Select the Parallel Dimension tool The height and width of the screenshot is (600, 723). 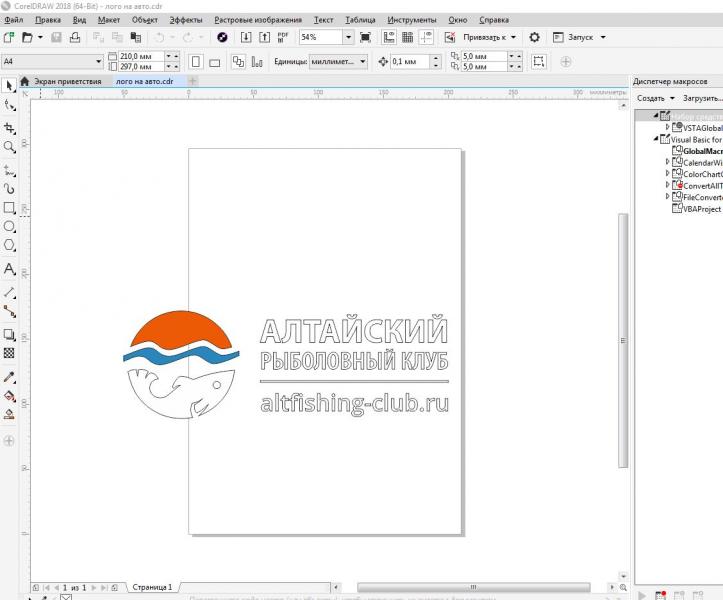click(9, 292)
